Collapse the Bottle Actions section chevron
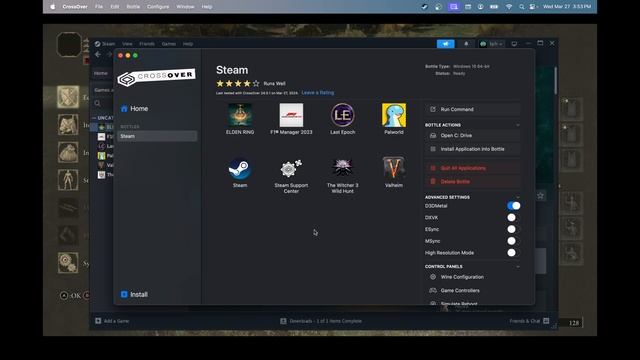 (518, 125)
